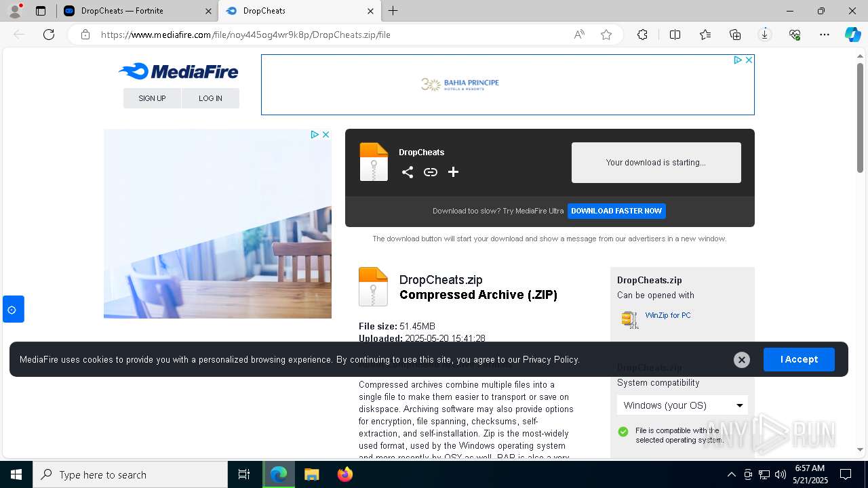Click the Privacy Policy text in cookie bar
Screen dimensions: 868x488
click(x=551, y=359)
